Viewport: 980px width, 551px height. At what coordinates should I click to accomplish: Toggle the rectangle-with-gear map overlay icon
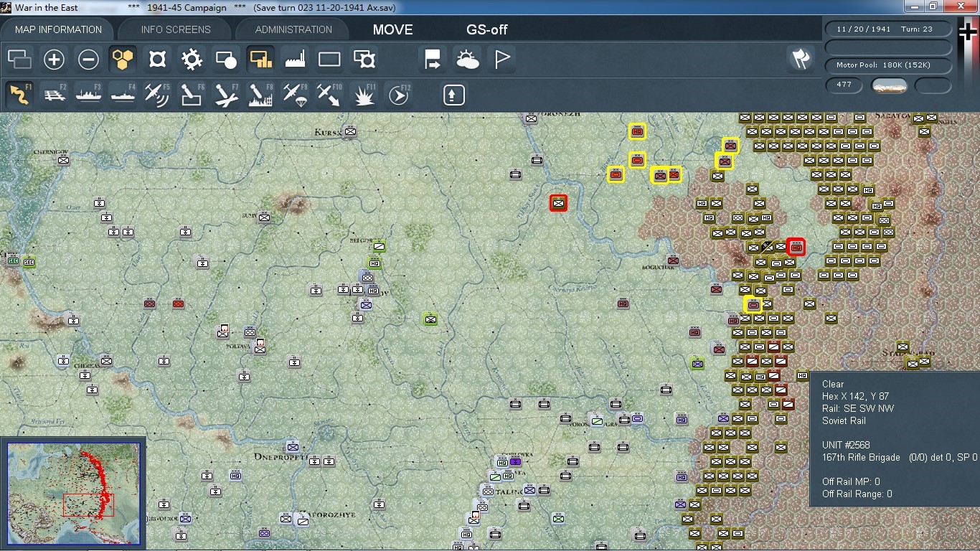pos(364,60)
